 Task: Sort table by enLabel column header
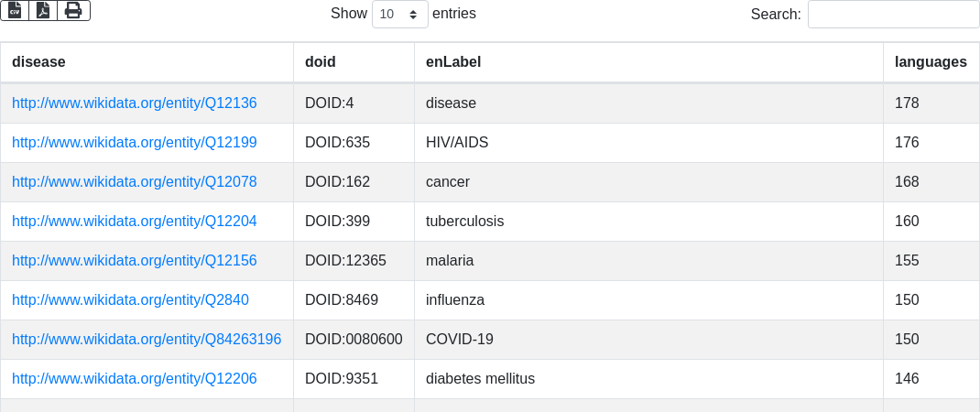pos(648,62)
